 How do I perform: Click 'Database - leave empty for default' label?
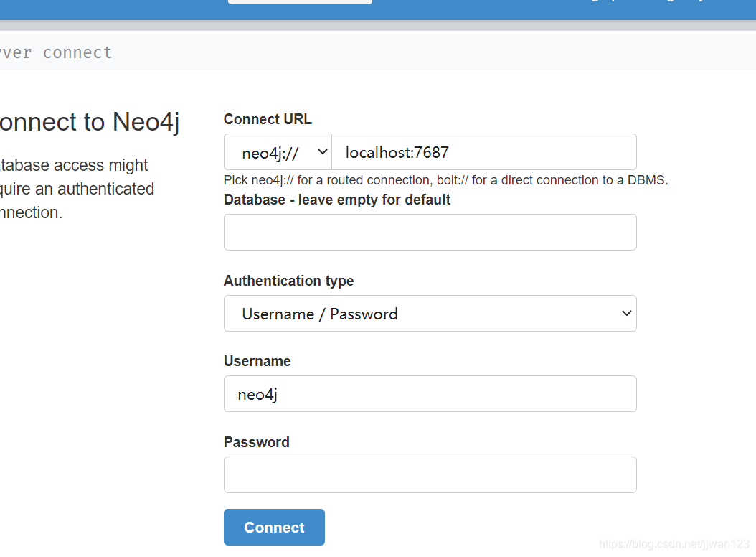(x=337, y=200)
